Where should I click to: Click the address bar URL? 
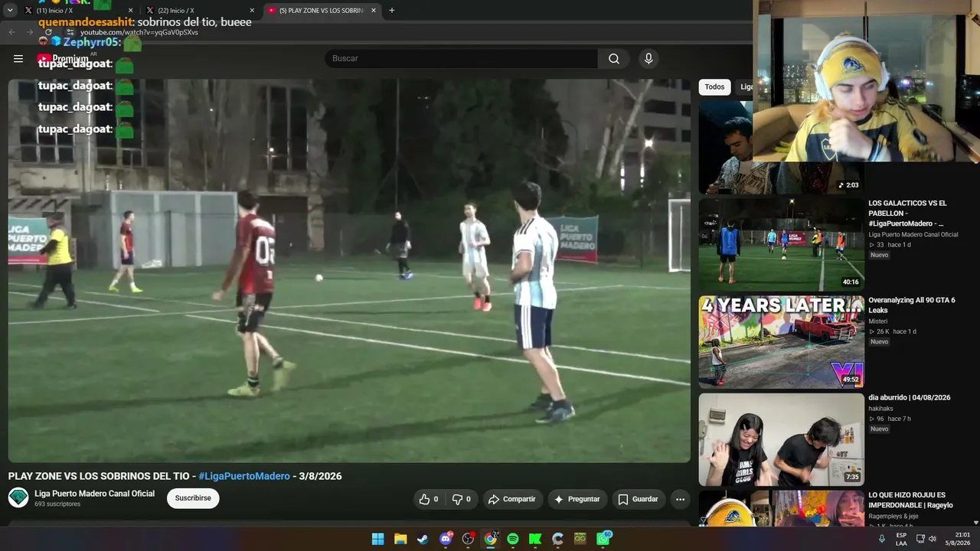pos(139,32)
